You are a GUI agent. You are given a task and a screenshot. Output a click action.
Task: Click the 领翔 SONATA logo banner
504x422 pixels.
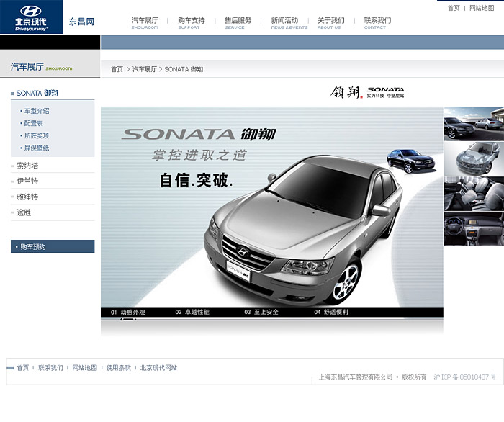point(367,92)
